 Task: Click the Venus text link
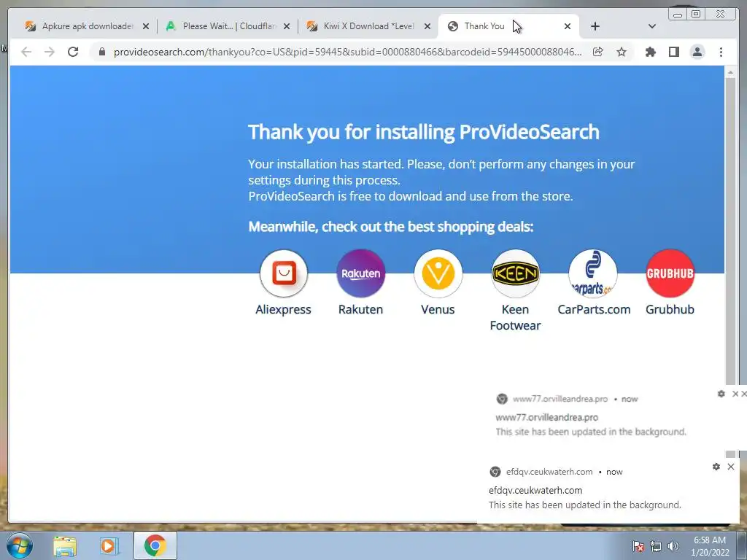pos(438,309)
